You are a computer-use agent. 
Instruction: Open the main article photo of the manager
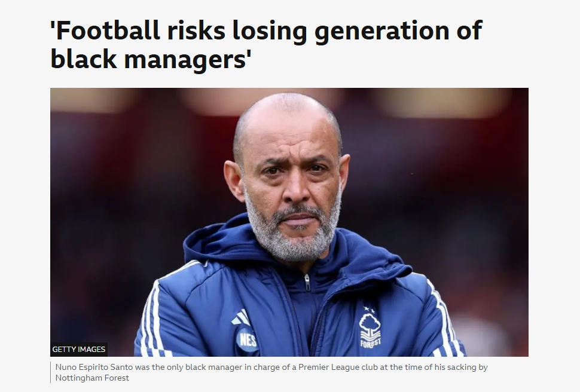coord(289,222)
